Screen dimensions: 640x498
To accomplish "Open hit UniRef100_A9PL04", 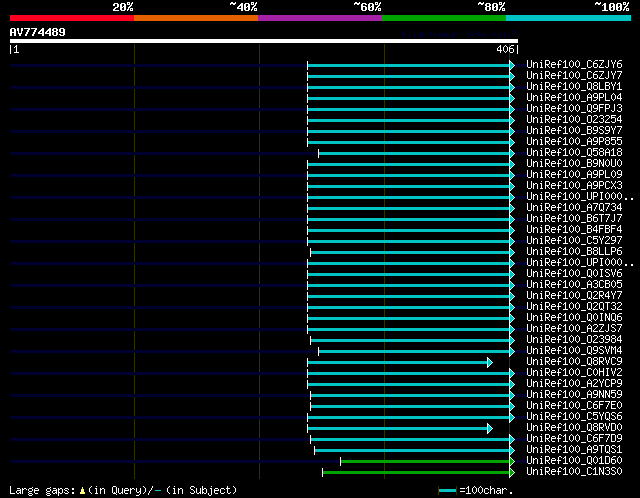I will pos(574,97).
